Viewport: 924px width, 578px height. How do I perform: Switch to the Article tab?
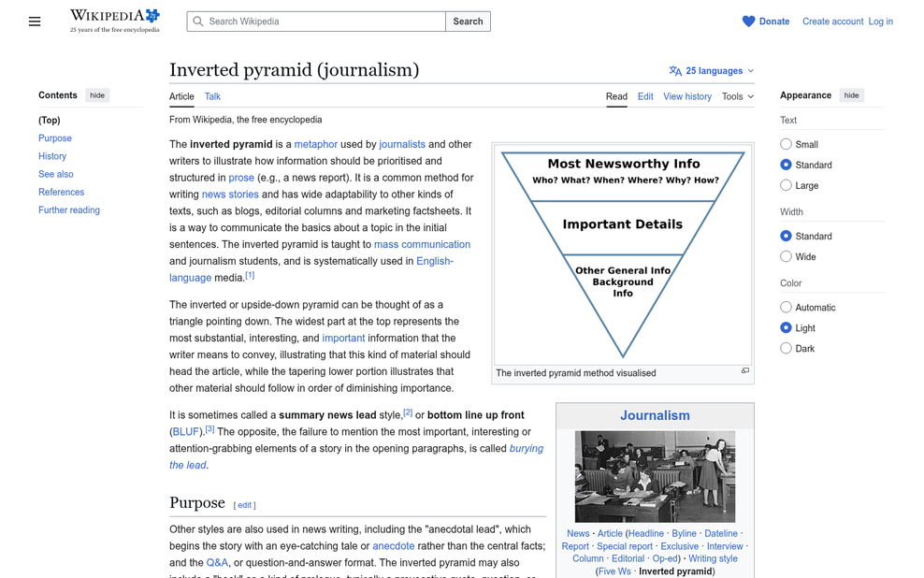tap(181, 96)
